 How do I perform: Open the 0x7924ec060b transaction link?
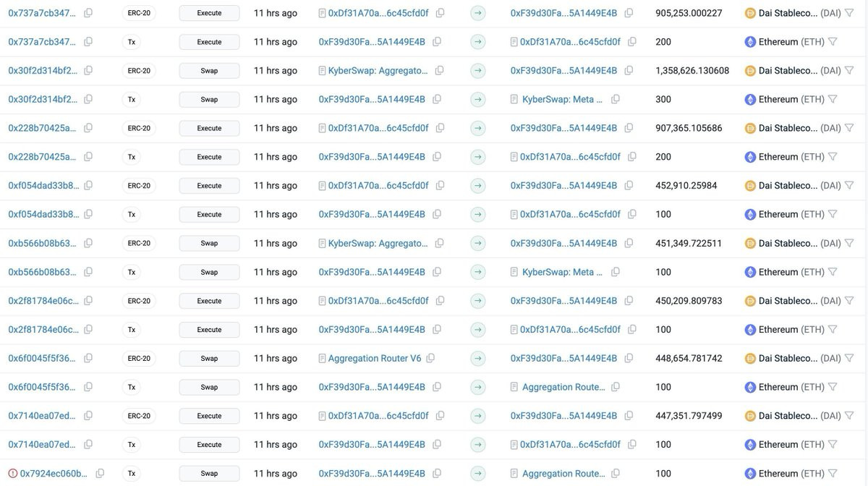(54, 473)
